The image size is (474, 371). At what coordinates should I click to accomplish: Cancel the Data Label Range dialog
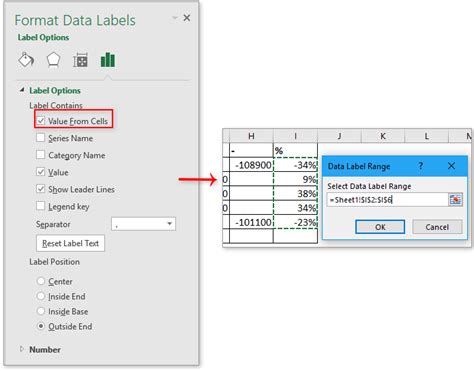[x=437, y=227]
